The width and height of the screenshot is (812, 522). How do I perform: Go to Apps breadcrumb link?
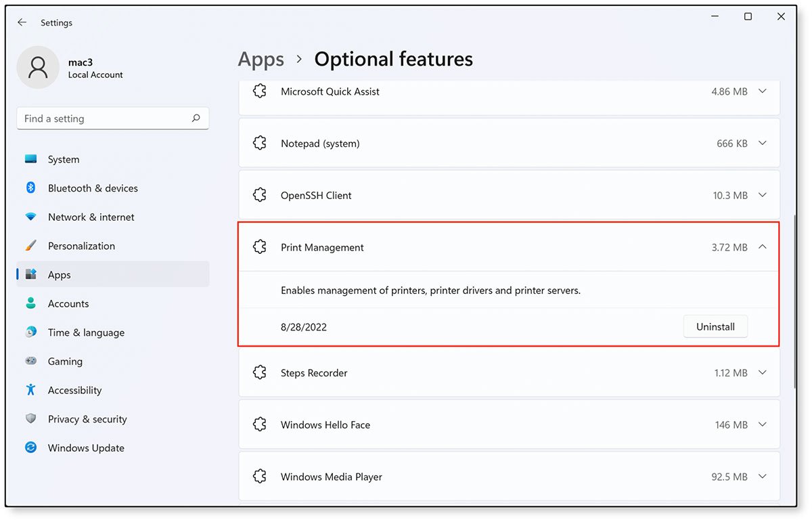pyautogui.click(x=261, y=60)
